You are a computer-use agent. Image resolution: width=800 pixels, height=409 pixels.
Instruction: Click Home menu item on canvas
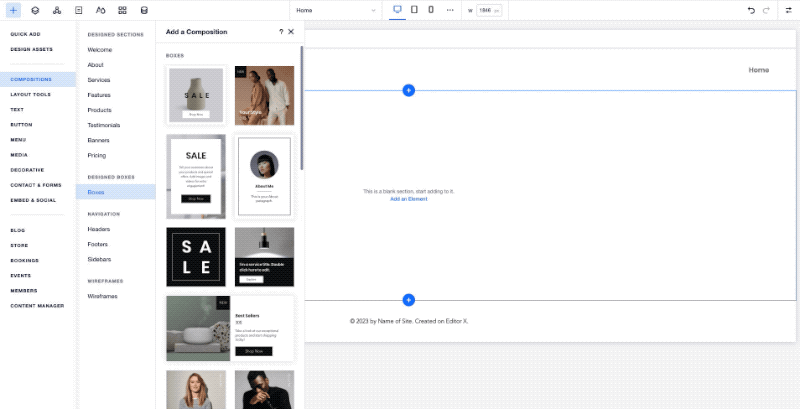759,70
